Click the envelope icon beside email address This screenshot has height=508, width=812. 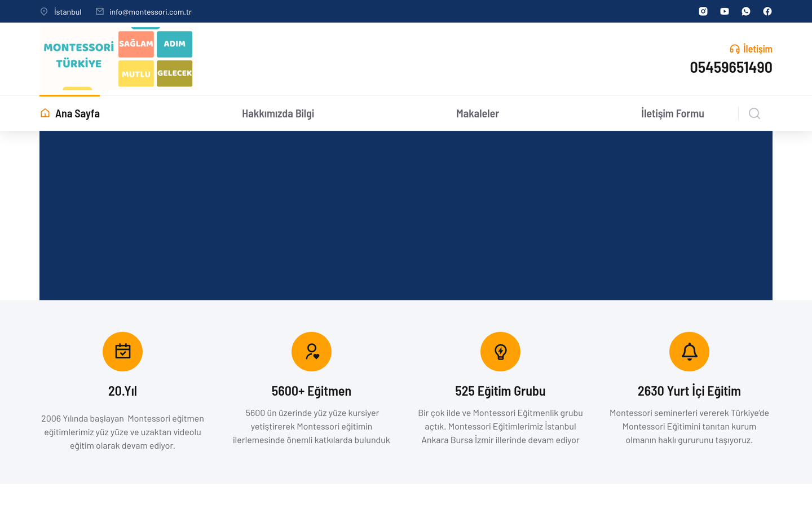coord(100,11)
